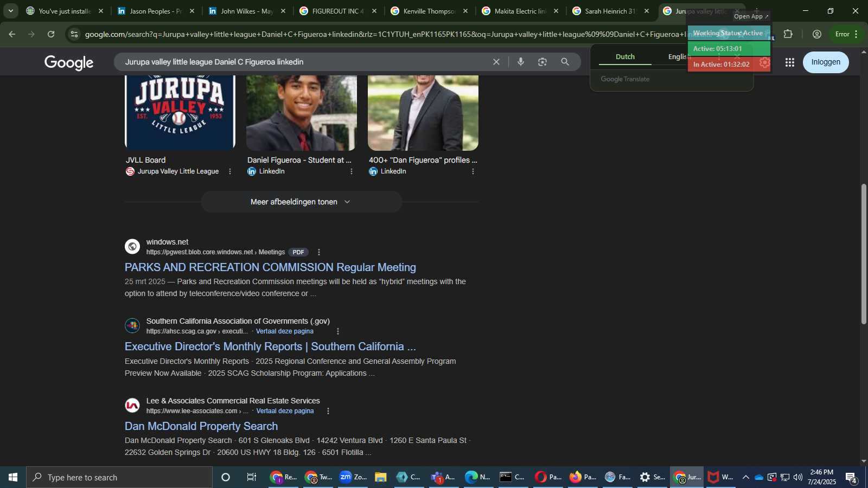
Task: Open the notification center icon
Action: 852,477
